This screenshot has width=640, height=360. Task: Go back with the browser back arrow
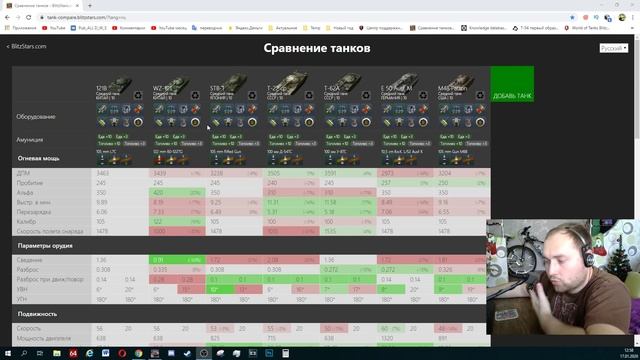pos(7,18)
